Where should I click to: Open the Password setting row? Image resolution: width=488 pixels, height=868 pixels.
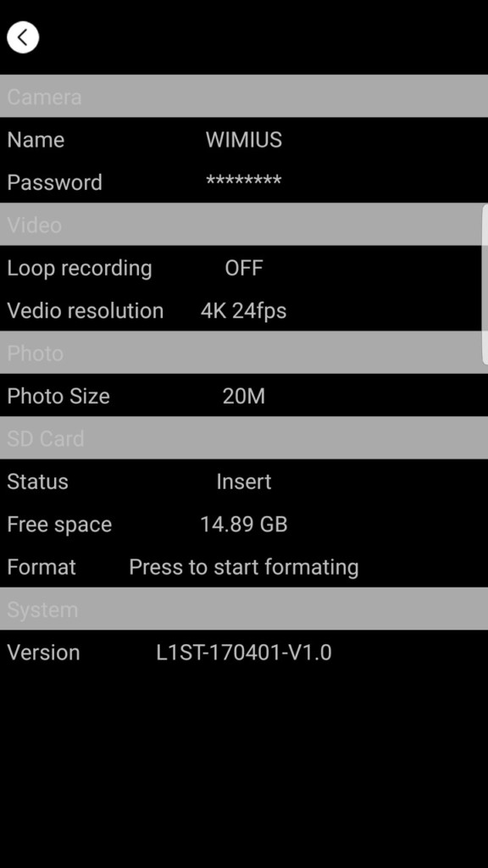[x=244, y=182]
